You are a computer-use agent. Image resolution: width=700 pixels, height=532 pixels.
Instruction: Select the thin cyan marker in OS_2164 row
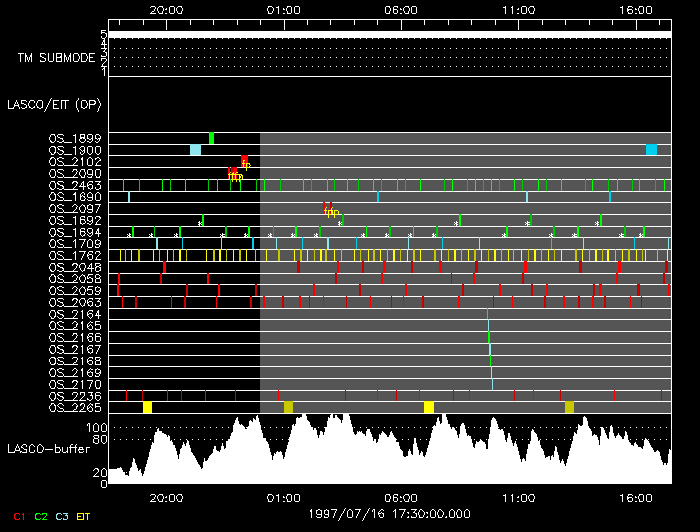tap(488, 314)
